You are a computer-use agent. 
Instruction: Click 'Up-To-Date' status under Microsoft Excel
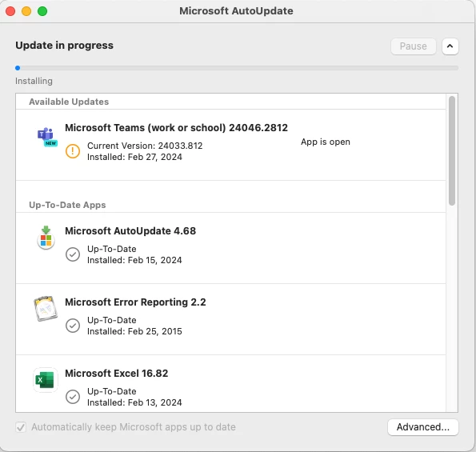tap(112, 391)
